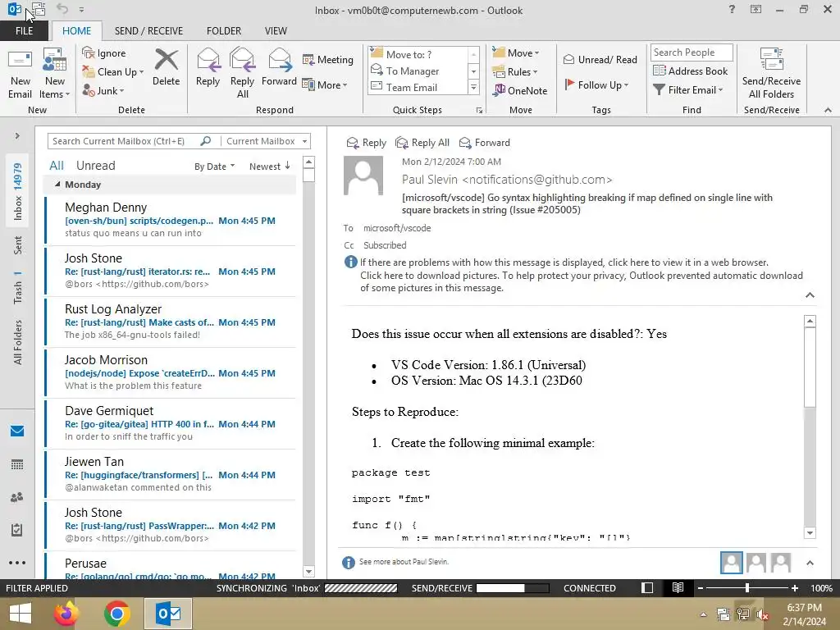The image size is (840, 630).
Task: Switch to the VIEW tab
Action: (x=276, y=30)
